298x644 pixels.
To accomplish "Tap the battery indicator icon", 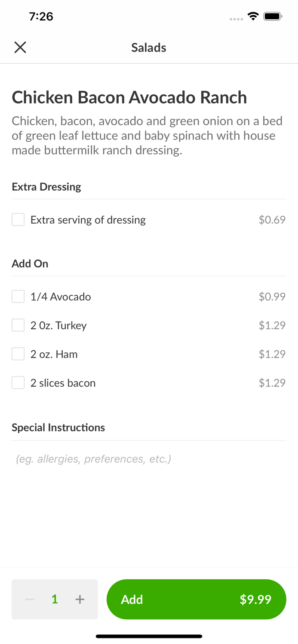I will 273,17.
